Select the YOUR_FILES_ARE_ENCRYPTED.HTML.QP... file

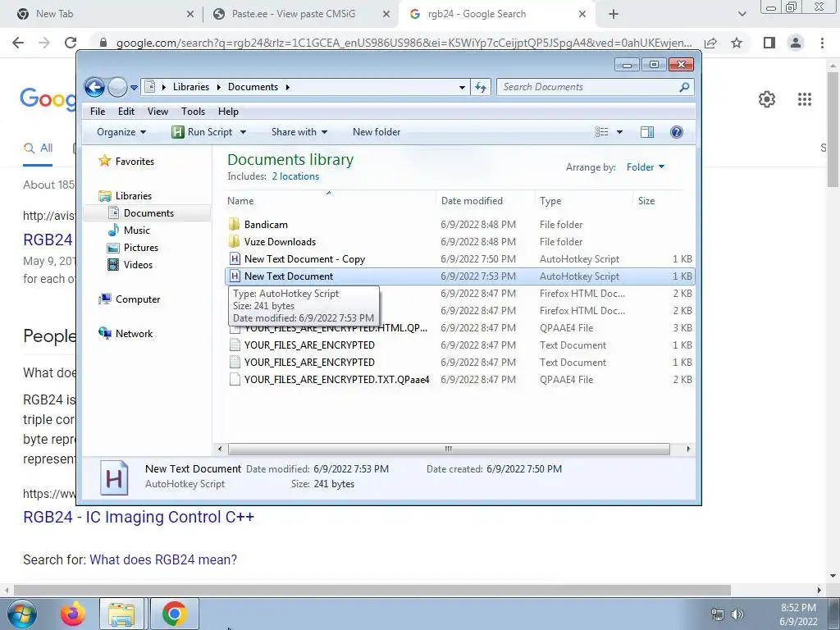pyautogui.click(x=336, y=328)
